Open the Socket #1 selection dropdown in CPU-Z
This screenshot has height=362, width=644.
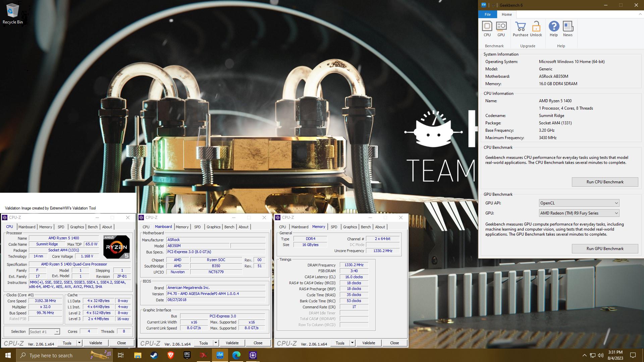[x=44, y=332]
